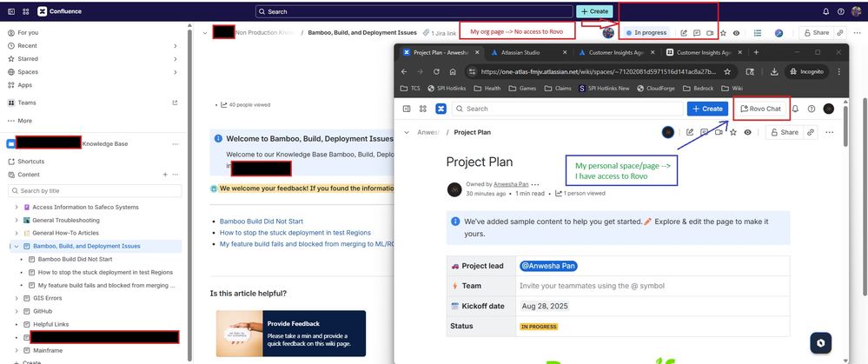Open Teams external link icon in sidebar
868x364 pixels.
coord(175,103)
